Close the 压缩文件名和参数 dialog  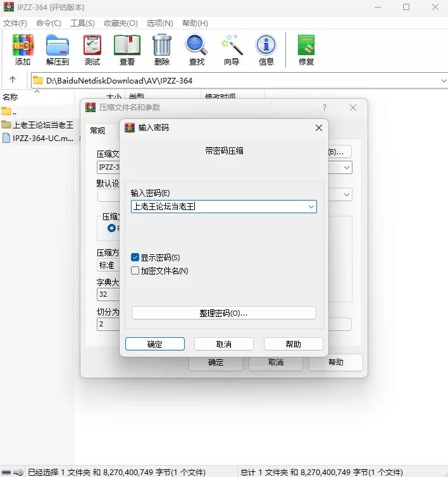pyautogui.click(x=352, y=108)
